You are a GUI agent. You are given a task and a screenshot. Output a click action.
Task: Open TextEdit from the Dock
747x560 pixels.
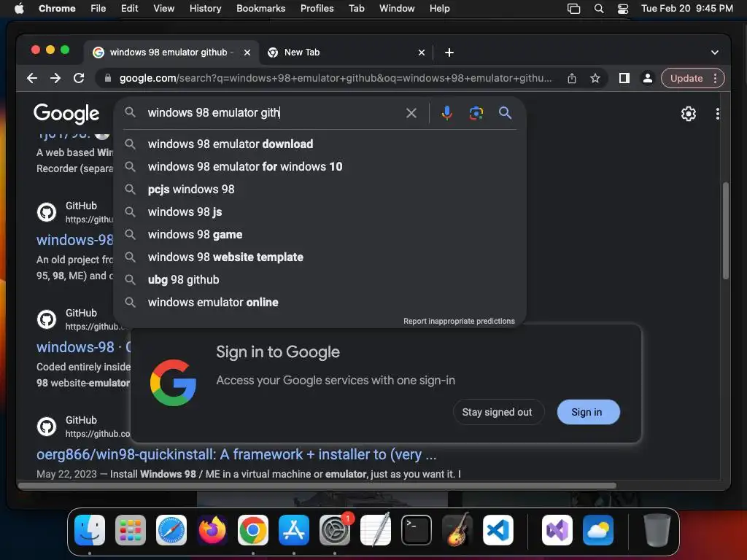(x=376, y=530)
